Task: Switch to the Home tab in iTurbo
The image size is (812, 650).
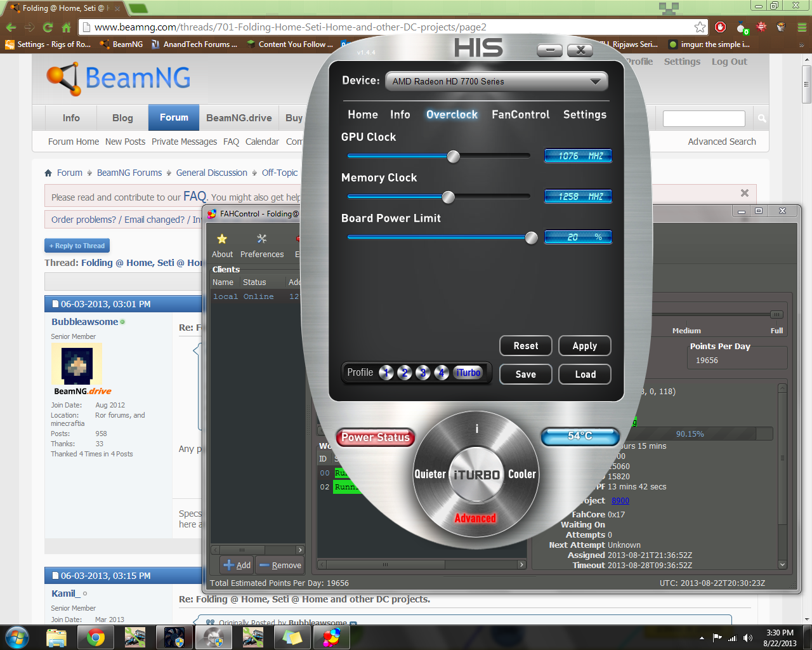Action: 363,115
